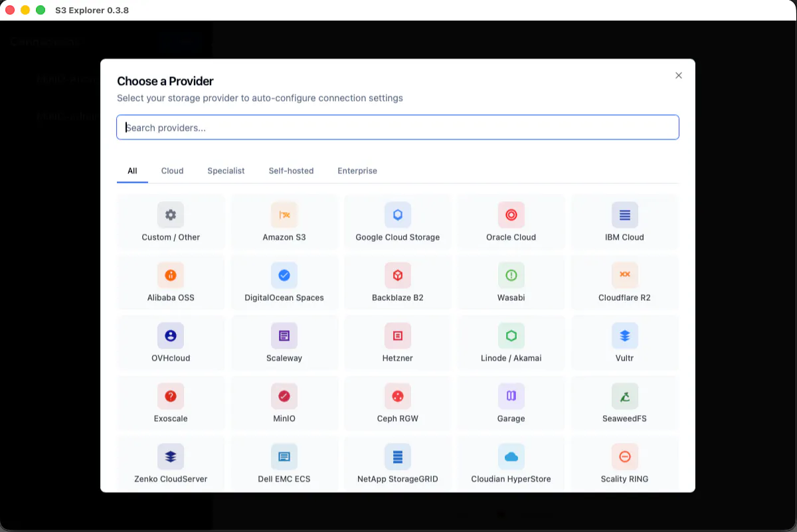Pick the Hetzner icon

click(x=398, y=335)
